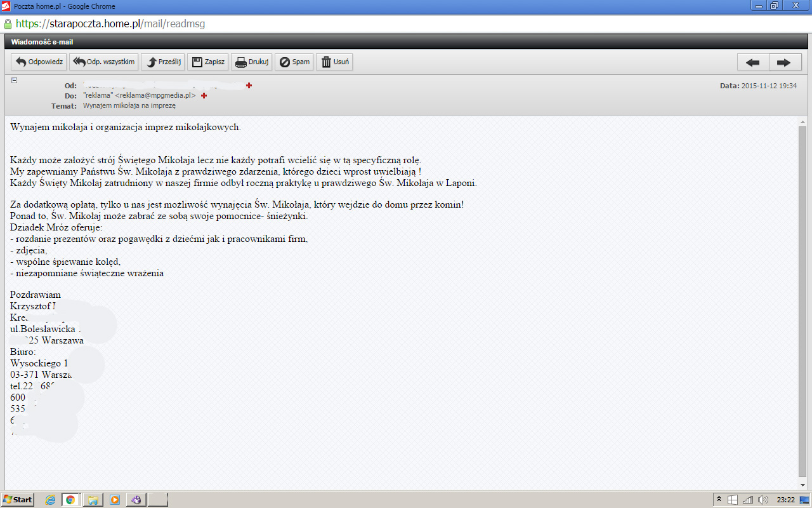Add the reklama recipient via red plus
The image size is (812, 508).
204,95
